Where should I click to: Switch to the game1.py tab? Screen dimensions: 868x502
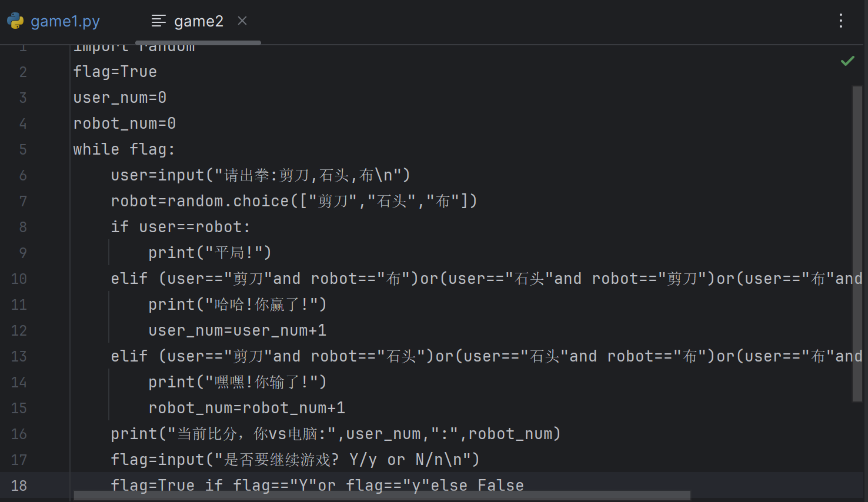coord(65,21)
